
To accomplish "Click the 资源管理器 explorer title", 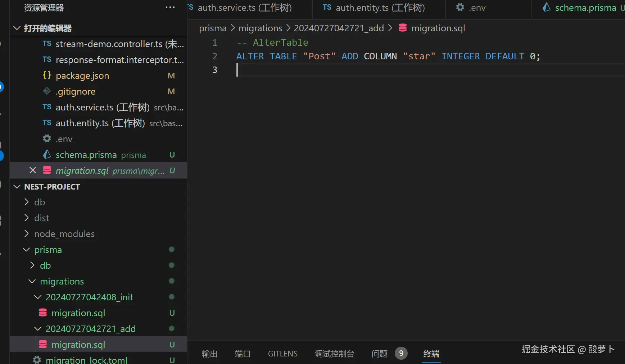I will (x=44, y=8).
